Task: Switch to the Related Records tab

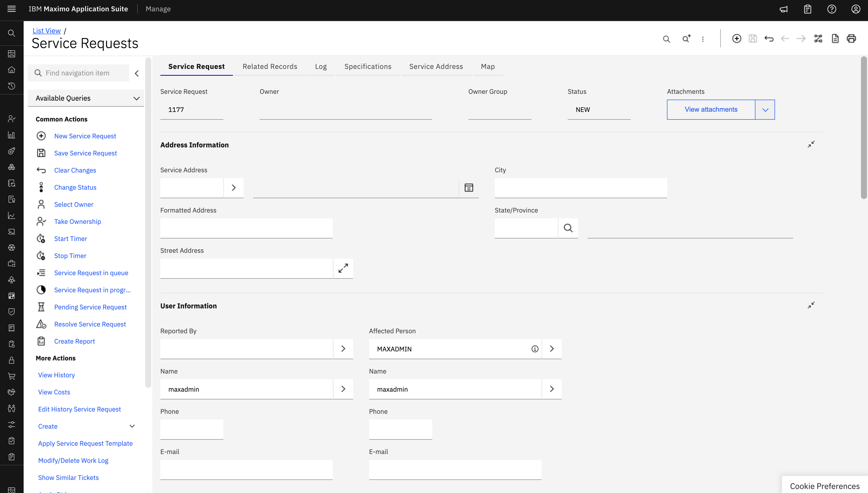Action: [270, 66]
